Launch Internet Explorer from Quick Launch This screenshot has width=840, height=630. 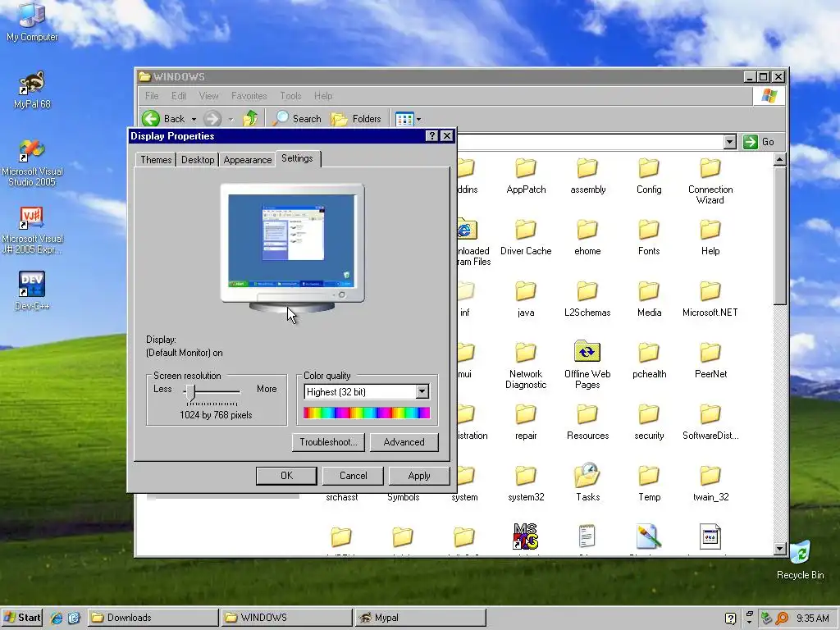click(56, 618)
